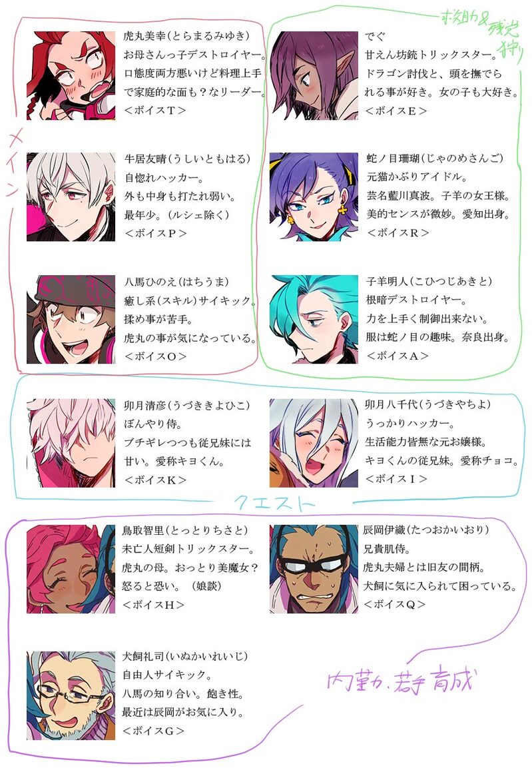The width and height of the screenshot is (532, 778).
Task: Click the blue クエスト handwritten label
Action: (274, 503)
